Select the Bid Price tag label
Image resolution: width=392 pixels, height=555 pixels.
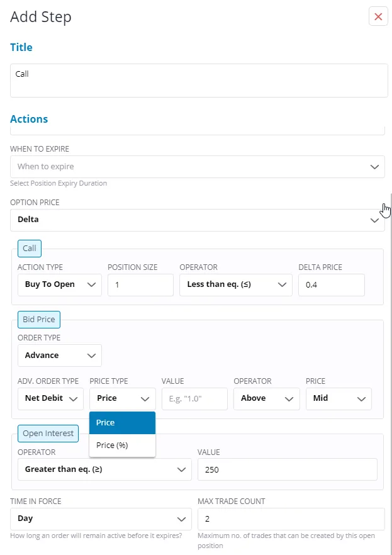tap(39, 319)
